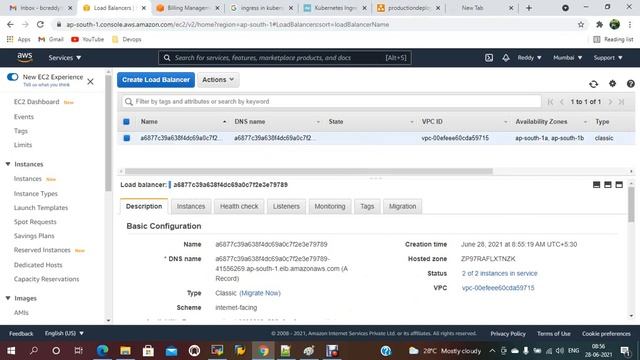Open taskbar search magnifier
The image size is (640, 360).
click(x=34, y=350)
